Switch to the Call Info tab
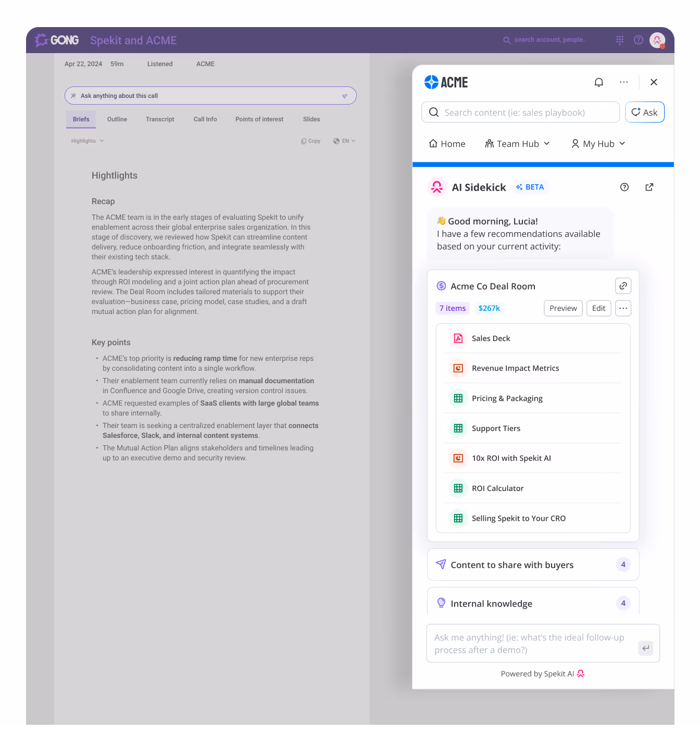700x742 pixels. (x=205, y=119)
